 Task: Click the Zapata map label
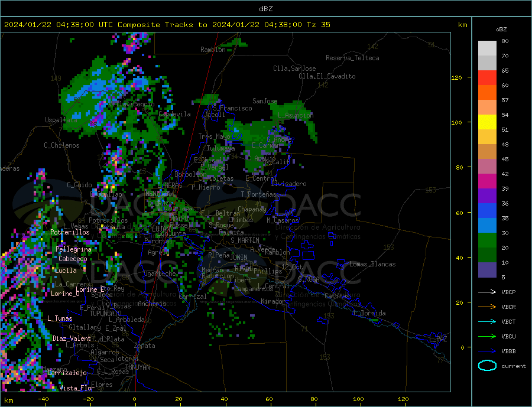pos(145,346)
